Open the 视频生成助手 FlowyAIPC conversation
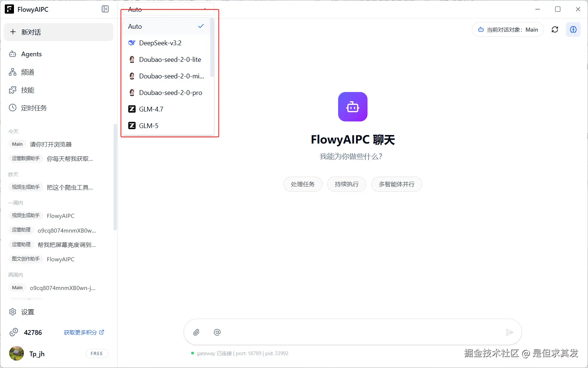This screenshot has width=588, height=368. pos(61,216)
